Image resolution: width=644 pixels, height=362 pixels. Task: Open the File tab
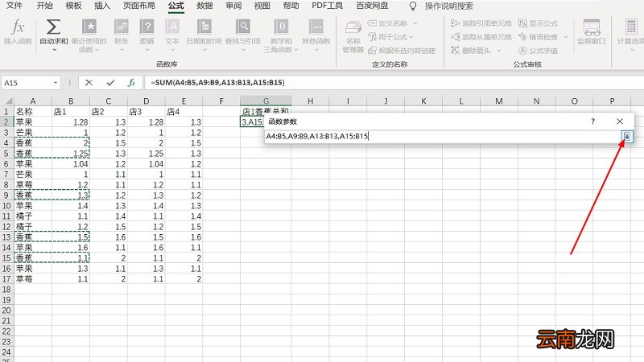coord(14,6)
